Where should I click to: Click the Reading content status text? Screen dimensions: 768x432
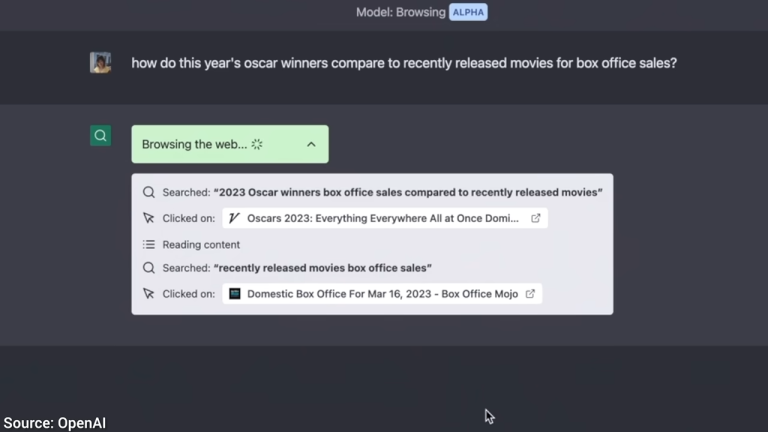201,244
